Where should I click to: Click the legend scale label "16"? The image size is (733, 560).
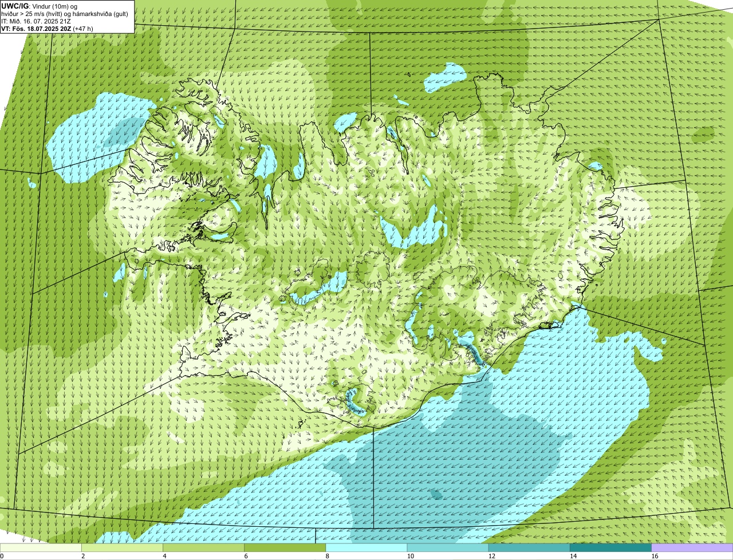pos(654,556)
